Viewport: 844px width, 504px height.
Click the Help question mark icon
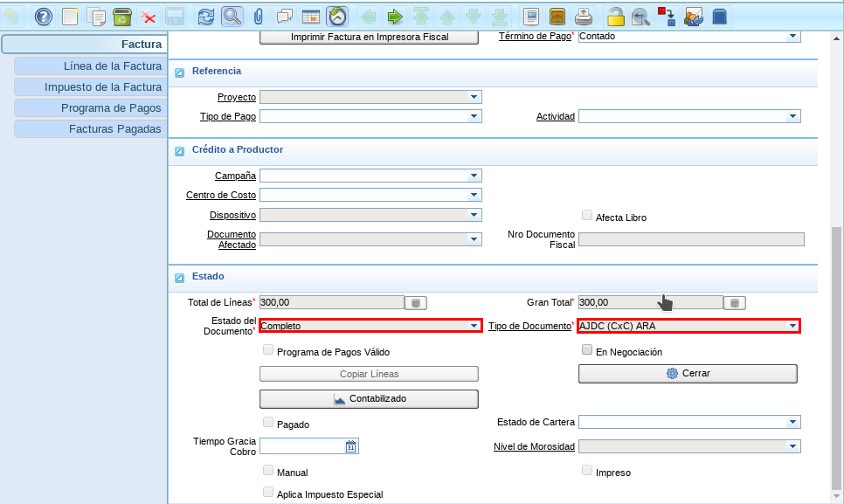[44, 17]
